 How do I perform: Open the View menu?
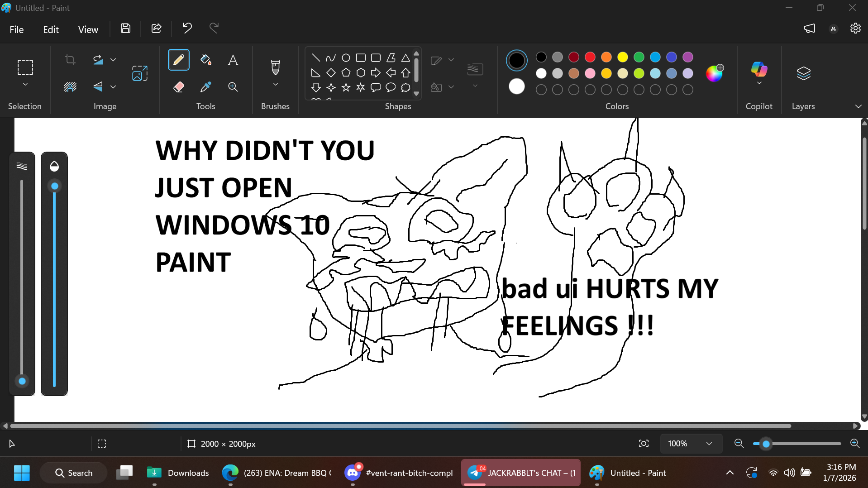point(88,29)
